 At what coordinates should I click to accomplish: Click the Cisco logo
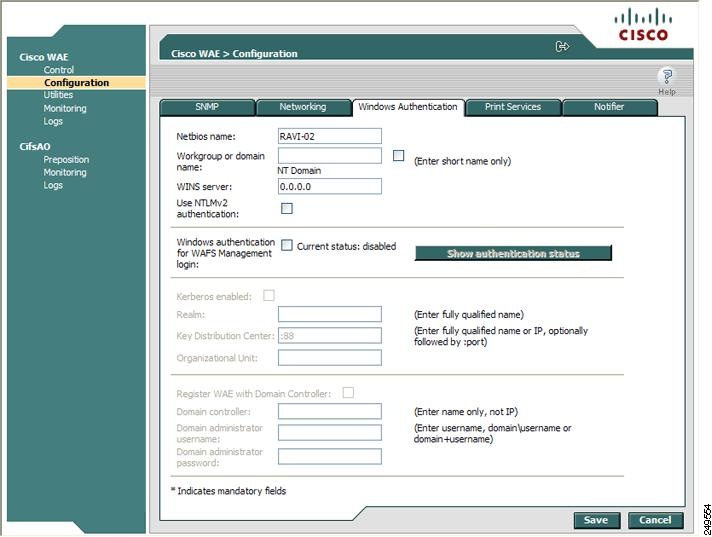click(x=643, y=25)
